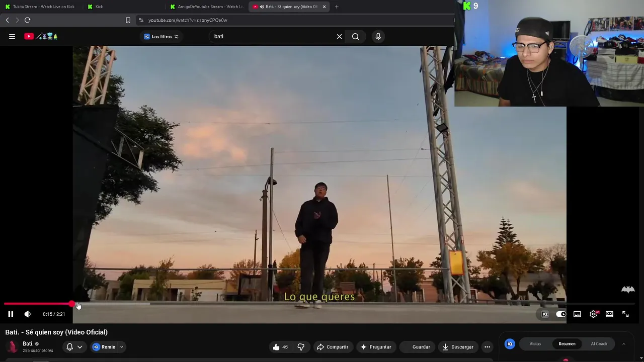Switch to Tukita Stream tab
Screen dimensions: 644x362
pyautogui.click(x=40, y=7)
